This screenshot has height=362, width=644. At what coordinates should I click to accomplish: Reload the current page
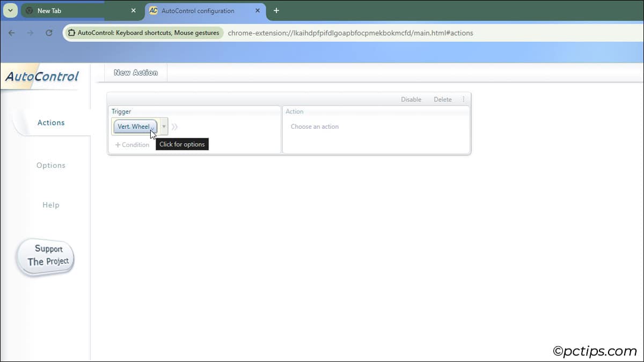coord(49,33)
